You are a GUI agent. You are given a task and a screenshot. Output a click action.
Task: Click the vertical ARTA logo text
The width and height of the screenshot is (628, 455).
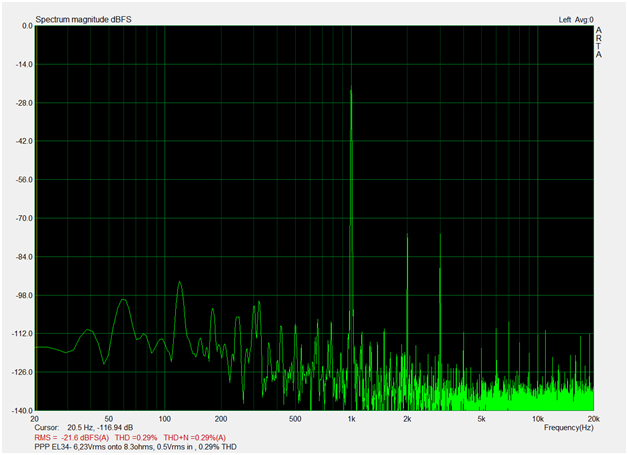pyautogui.click(x=598, y=42)
